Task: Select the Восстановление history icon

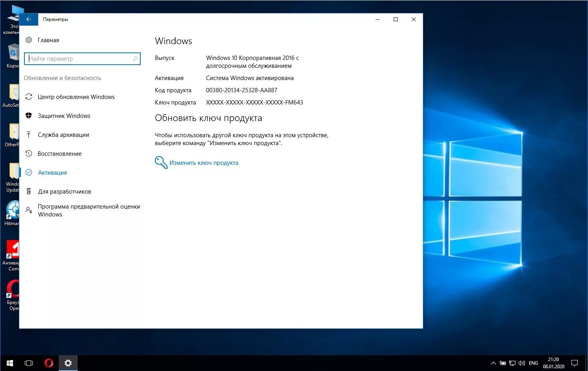Action: [x=29, y=153]
